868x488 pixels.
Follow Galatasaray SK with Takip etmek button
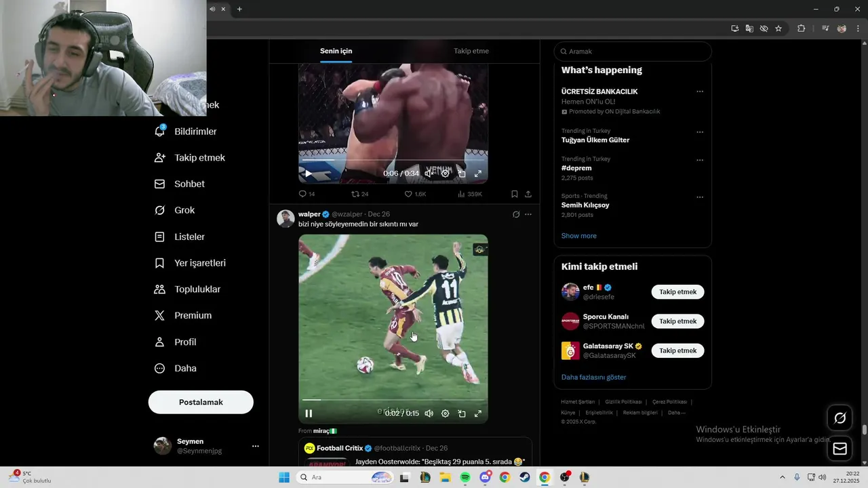tap(678, 350)
